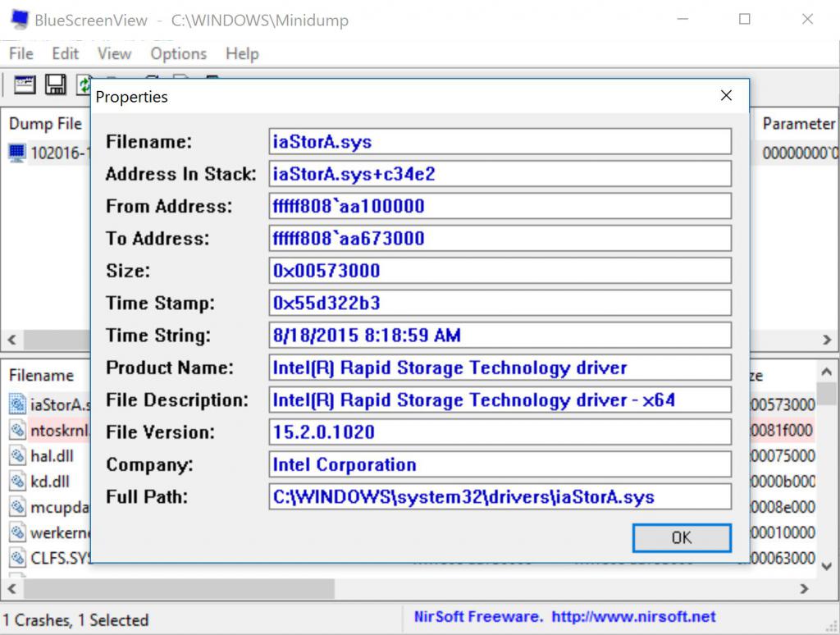Click the kd.dll file icon
This screenshot has width=840, height=635.
[17, 482]
